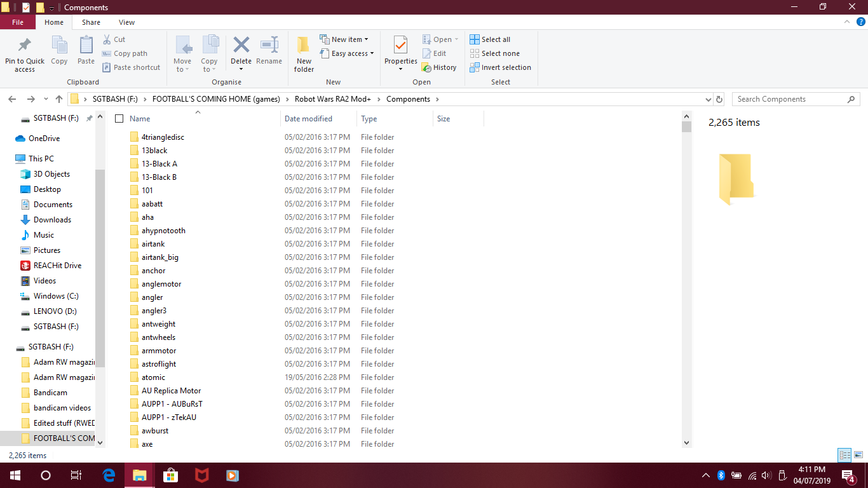Click the Rename icon in the ribbon

click(x=269, y=46)
